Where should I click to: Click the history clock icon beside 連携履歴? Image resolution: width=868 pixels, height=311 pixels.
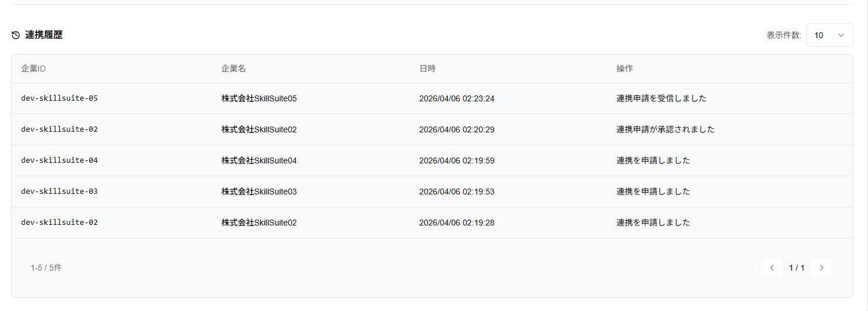pyautogui.click(x=16, y=35)
